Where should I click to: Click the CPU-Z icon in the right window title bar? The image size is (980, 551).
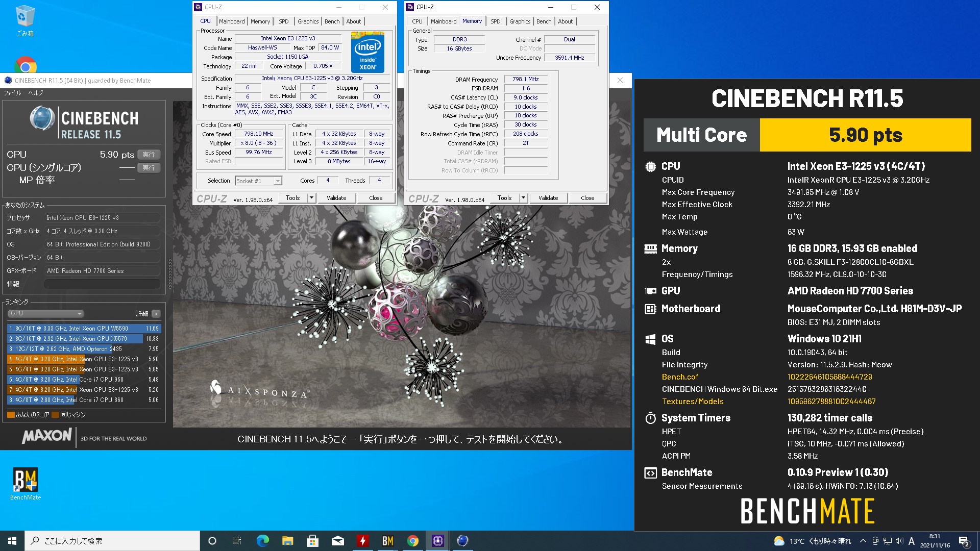410,7
